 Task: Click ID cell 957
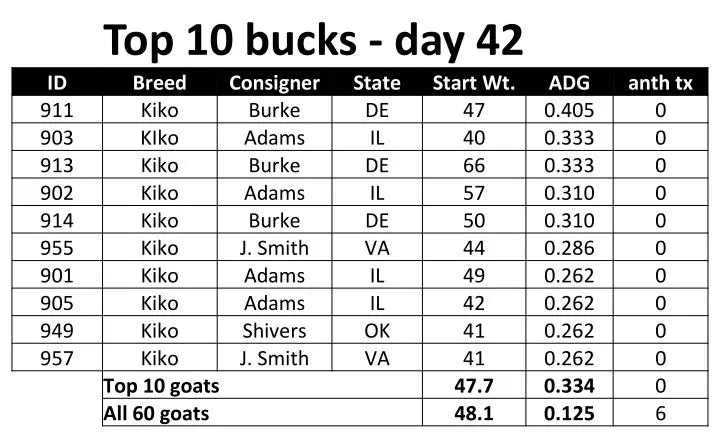(x=56, y=358)
